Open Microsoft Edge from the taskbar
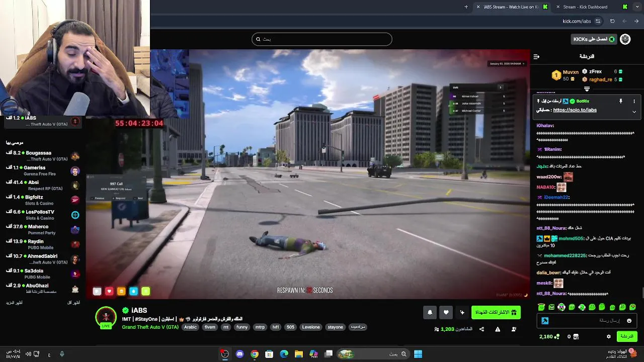This screenshot has width=644, height=362. (284, 354)
